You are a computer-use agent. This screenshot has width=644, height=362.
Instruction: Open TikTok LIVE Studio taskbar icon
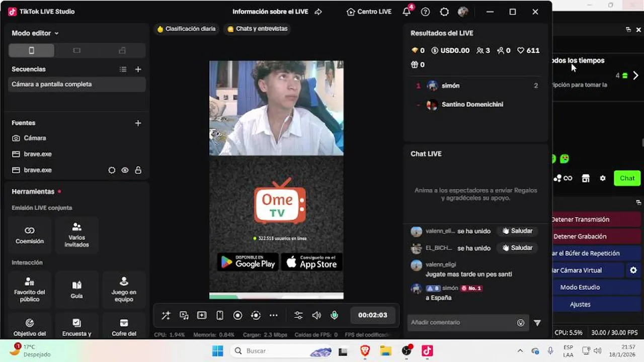(x=427, y=350)
